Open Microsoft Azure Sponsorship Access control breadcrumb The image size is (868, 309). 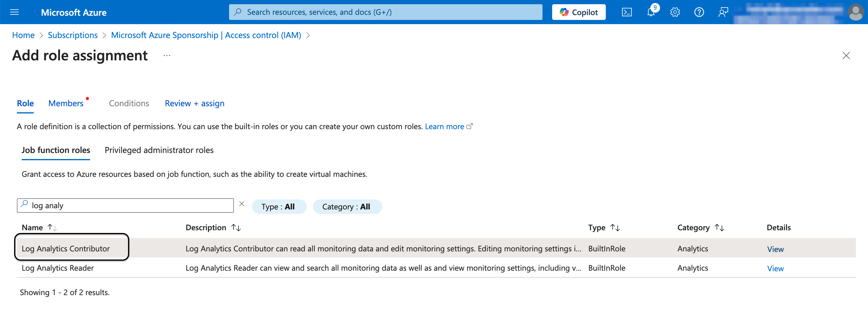coord(206,35)
